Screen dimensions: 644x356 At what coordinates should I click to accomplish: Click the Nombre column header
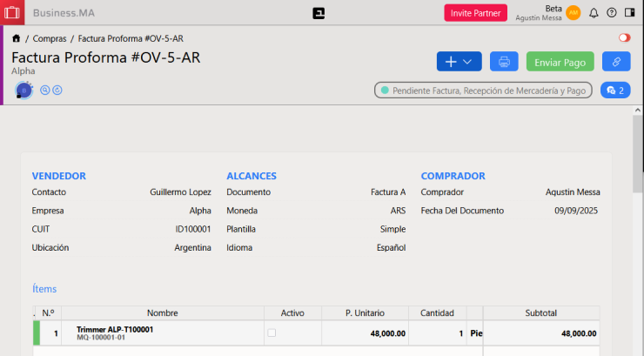(x=162, y=312)
